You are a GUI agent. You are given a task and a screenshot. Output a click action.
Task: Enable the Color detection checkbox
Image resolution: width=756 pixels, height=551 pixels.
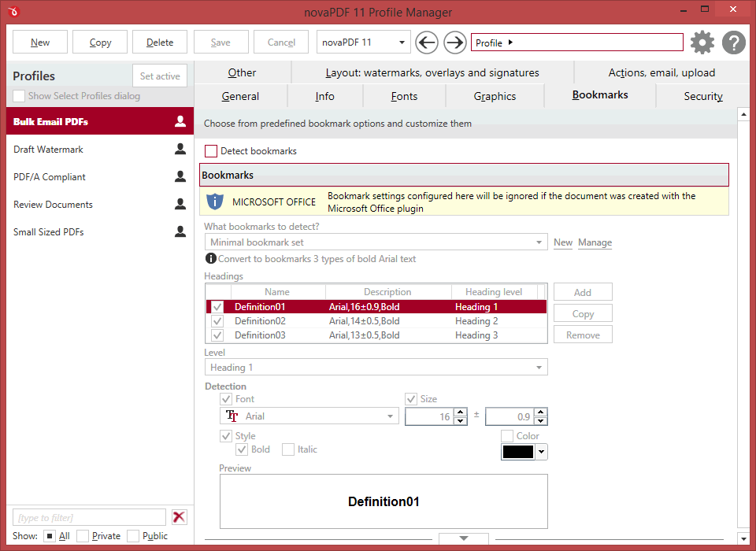(x=507, y=436)
